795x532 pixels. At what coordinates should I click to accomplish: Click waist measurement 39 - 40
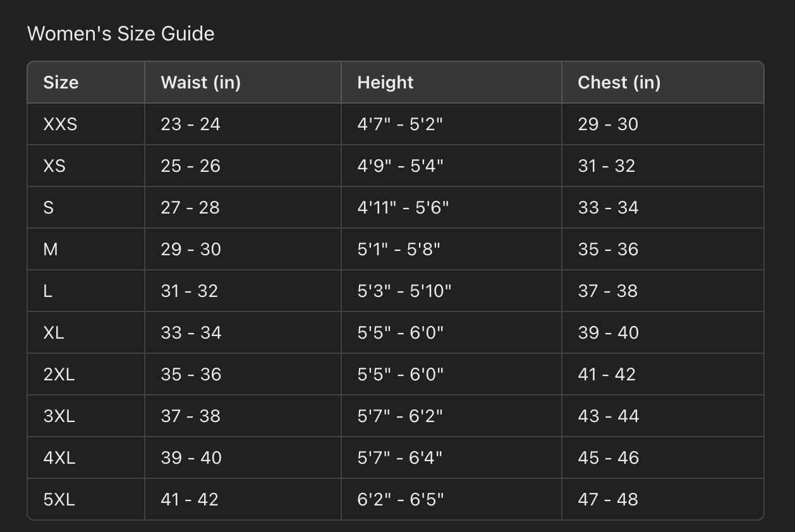pos(191,457)
